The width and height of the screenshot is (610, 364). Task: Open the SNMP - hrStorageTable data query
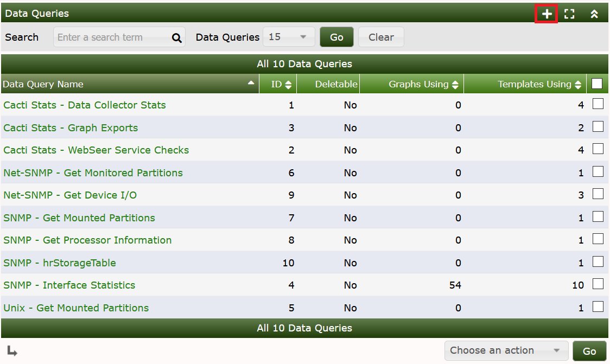click(x=60, y=263)
